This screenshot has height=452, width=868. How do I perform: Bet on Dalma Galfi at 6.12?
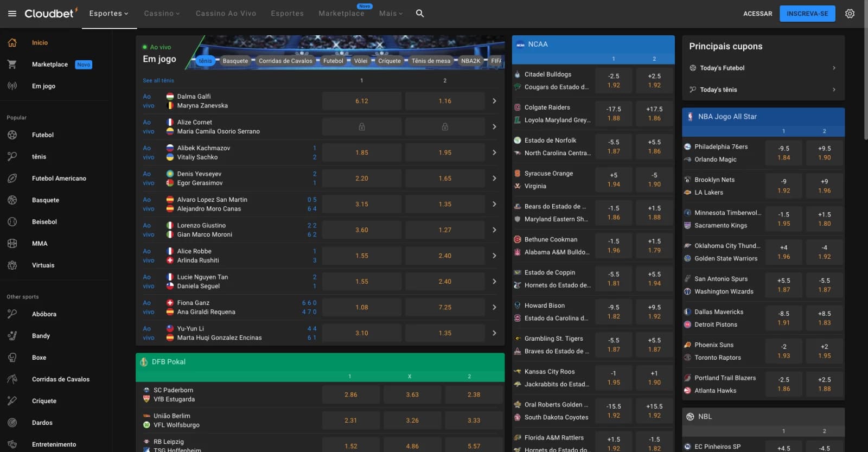pos(362,101)
